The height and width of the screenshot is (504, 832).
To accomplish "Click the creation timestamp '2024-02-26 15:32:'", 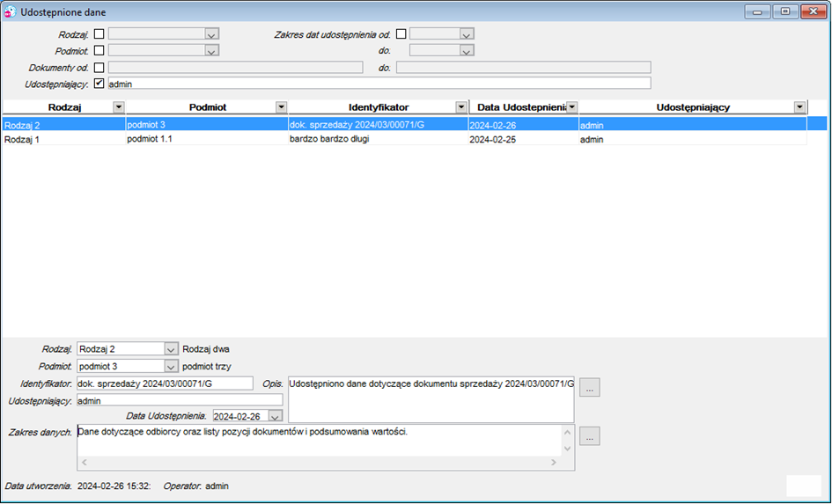I will pos(114,486).
